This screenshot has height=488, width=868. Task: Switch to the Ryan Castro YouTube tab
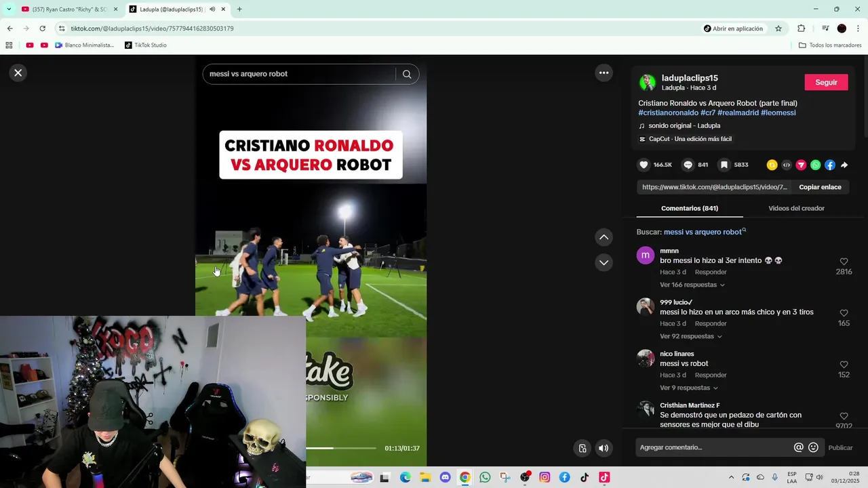click(x=70, y=9)
